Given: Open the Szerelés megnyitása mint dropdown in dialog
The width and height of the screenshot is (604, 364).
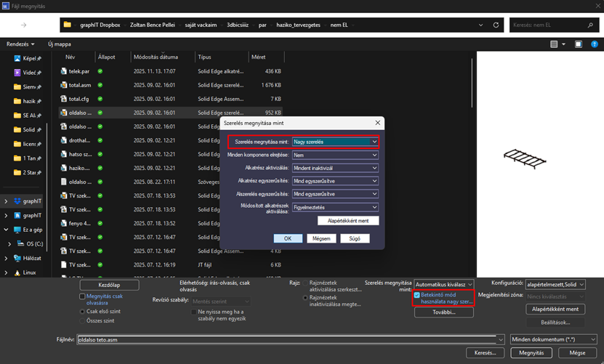Looking at the screenshot, I should 335,142.
